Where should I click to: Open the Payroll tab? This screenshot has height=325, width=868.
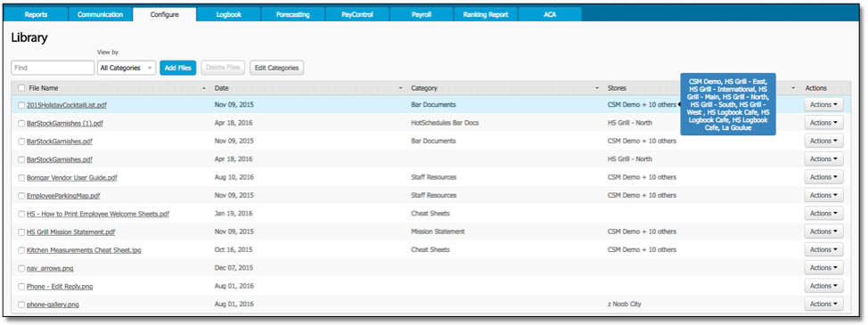(422, 14)
